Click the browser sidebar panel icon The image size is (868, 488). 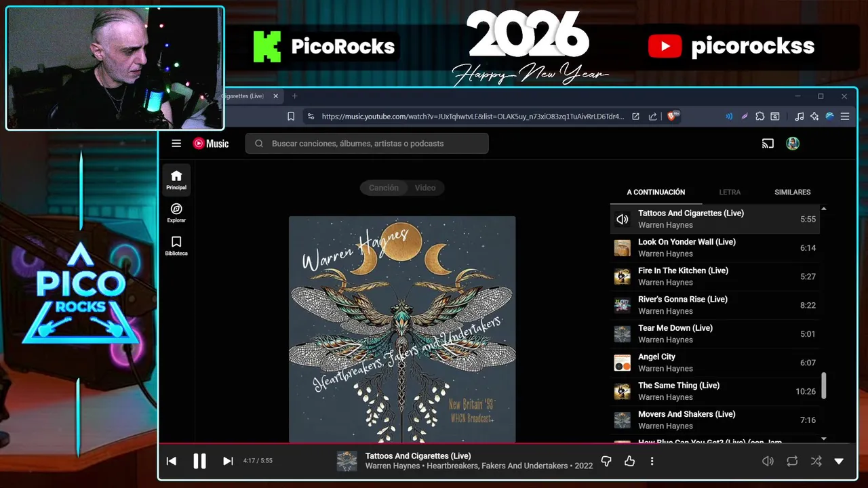tap(775, 117)
